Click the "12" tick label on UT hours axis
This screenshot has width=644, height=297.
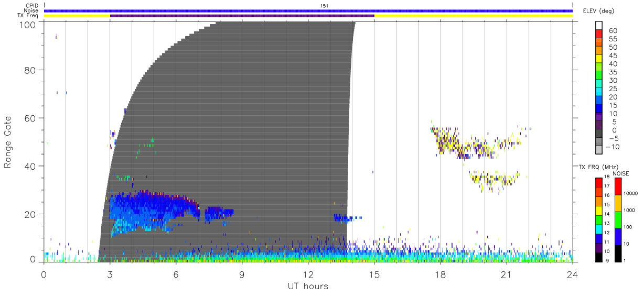pos(308,274)
